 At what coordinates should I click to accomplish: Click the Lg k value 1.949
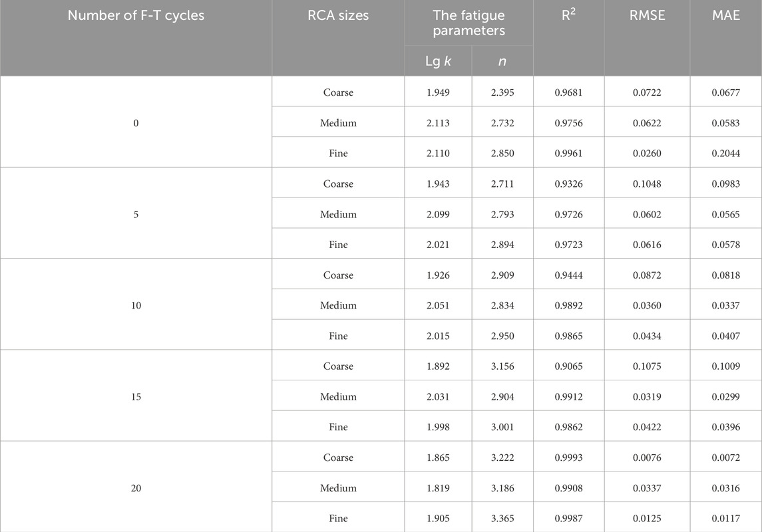point(439,92)
